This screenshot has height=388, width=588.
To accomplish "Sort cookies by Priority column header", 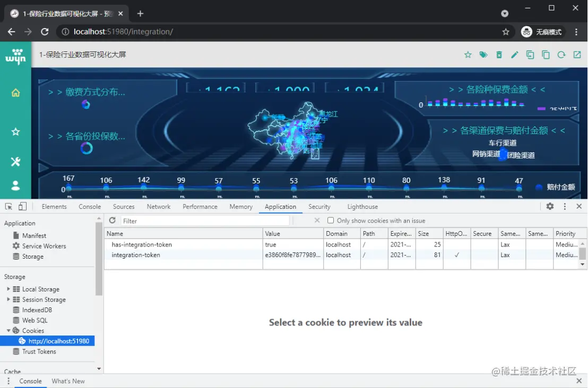I will (x=570, y=234).
